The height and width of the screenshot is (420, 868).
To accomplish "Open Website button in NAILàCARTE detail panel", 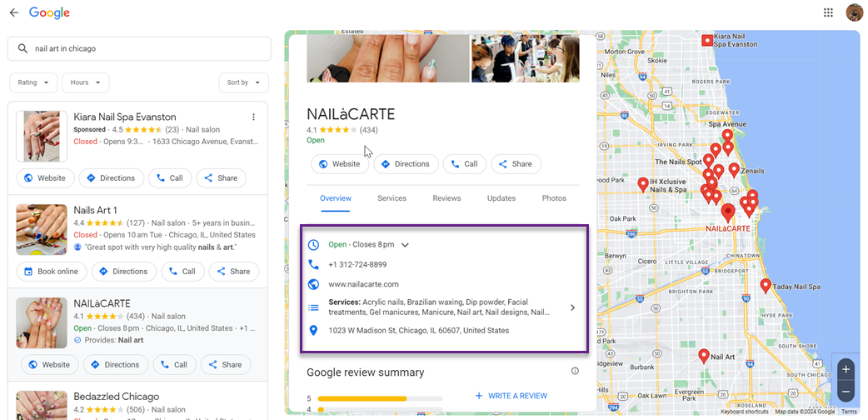I will [x=340, y=164].
